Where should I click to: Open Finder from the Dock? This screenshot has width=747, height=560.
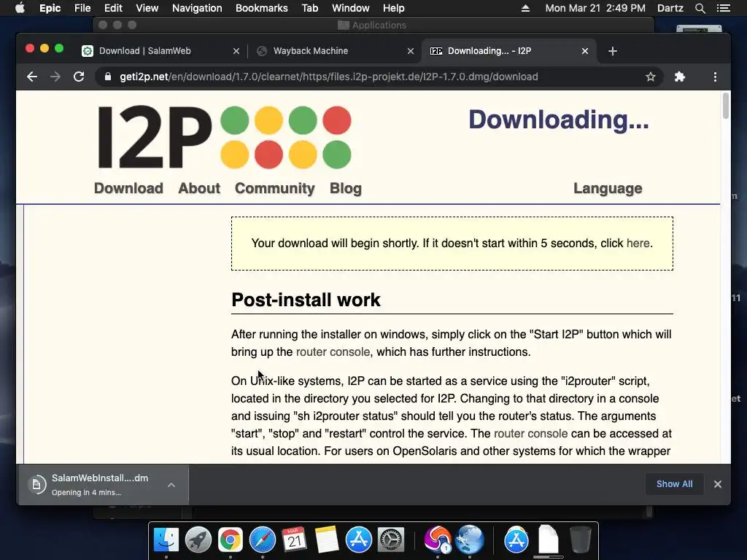[166, 540]
